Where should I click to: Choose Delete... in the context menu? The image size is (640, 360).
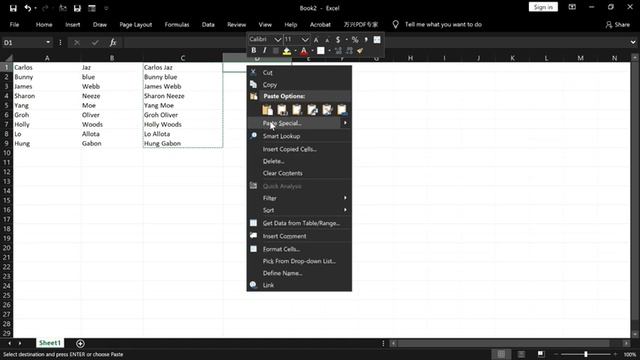299,161
